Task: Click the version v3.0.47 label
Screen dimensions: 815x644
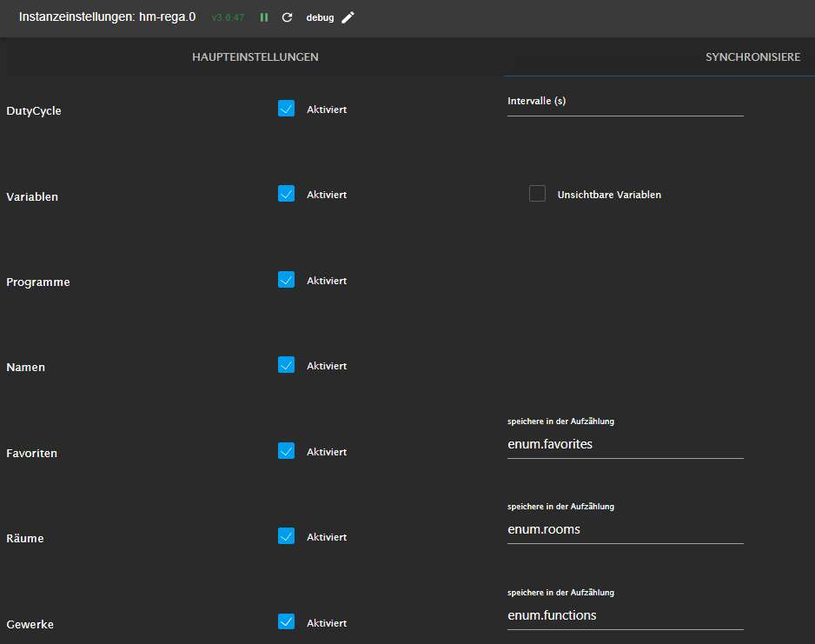Action: [x=229, y=17]
